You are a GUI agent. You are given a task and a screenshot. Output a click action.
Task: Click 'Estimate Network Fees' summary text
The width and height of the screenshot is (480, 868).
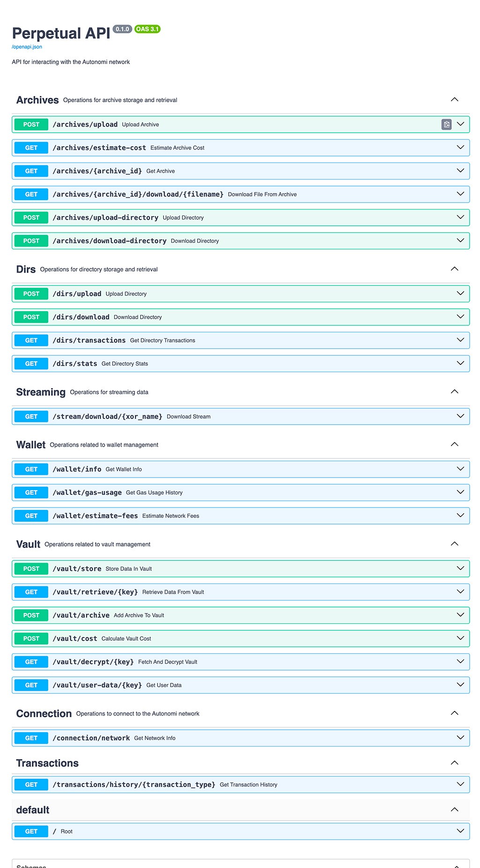(171, 516)
